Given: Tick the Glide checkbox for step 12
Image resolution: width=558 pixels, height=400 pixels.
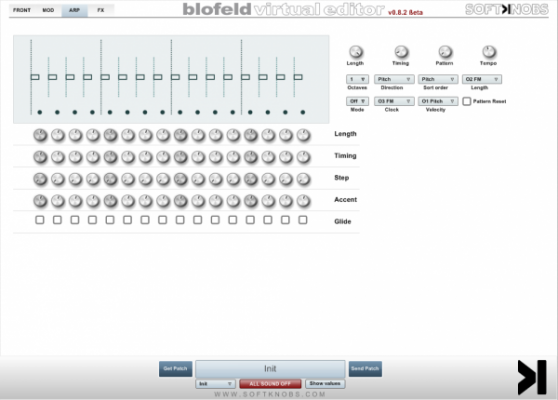Looking at the screenshot, I should 233,220.
